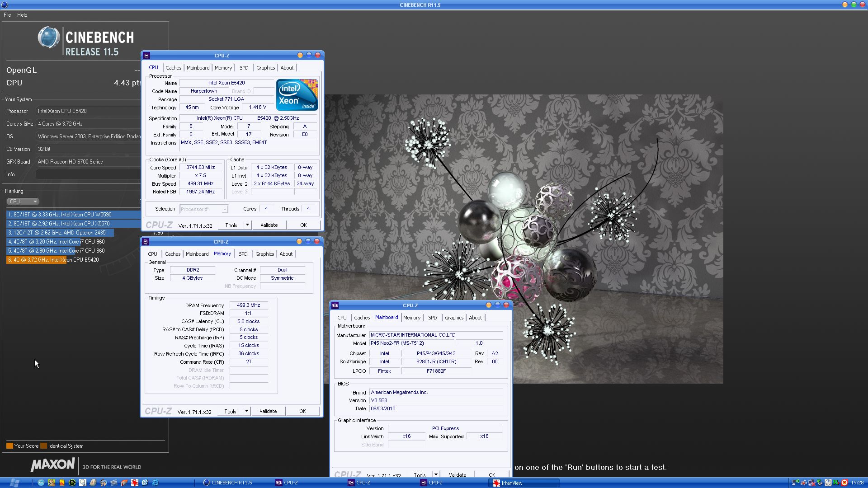Click the CPU-Z title icon in Memory window
This screenshot has width=868, height=488.
coord(146,242)
